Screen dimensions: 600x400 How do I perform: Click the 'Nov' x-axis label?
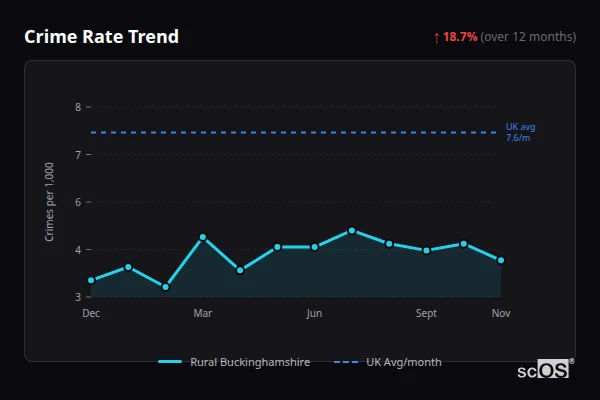(x=501, y=313)
